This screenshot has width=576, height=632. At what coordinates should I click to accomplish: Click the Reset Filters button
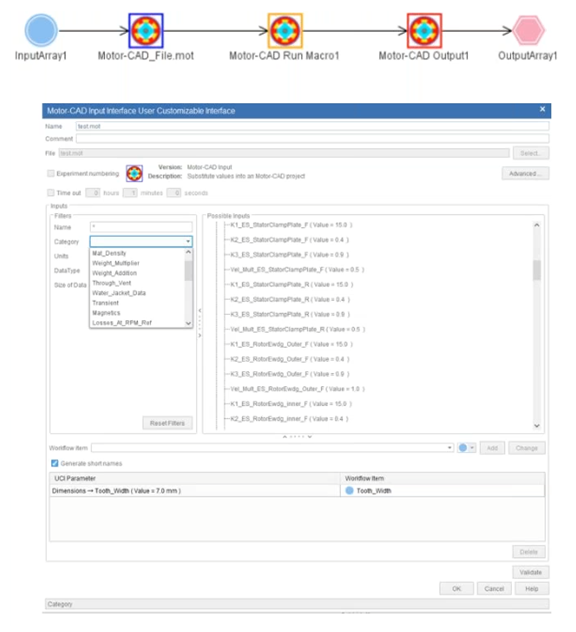pos(167,423)
